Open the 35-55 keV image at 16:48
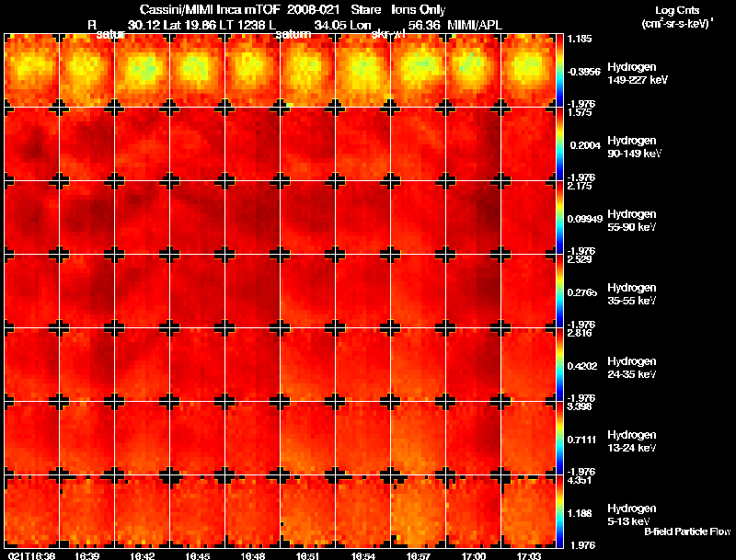 (x=252, y=291)
